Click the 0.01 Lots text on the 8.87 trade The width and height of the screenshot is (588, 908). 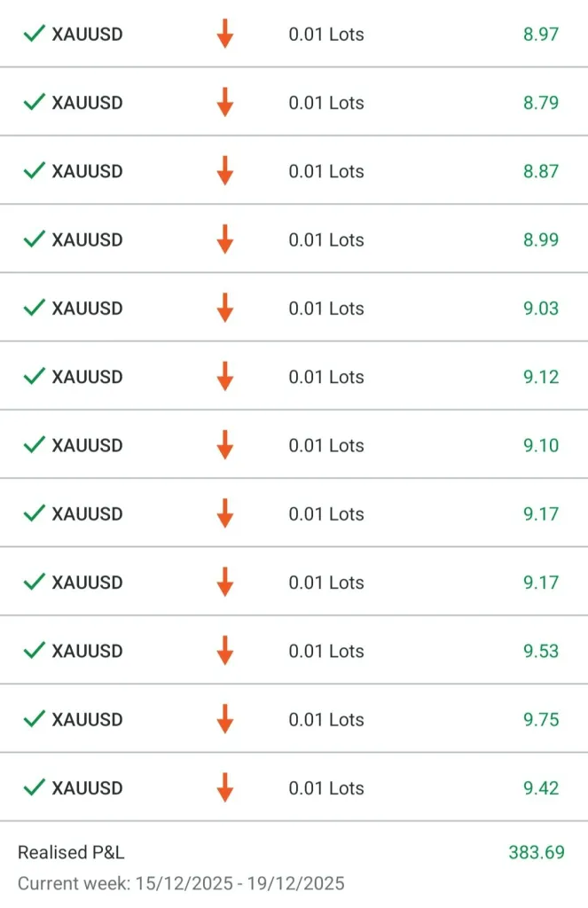(326, 171)
